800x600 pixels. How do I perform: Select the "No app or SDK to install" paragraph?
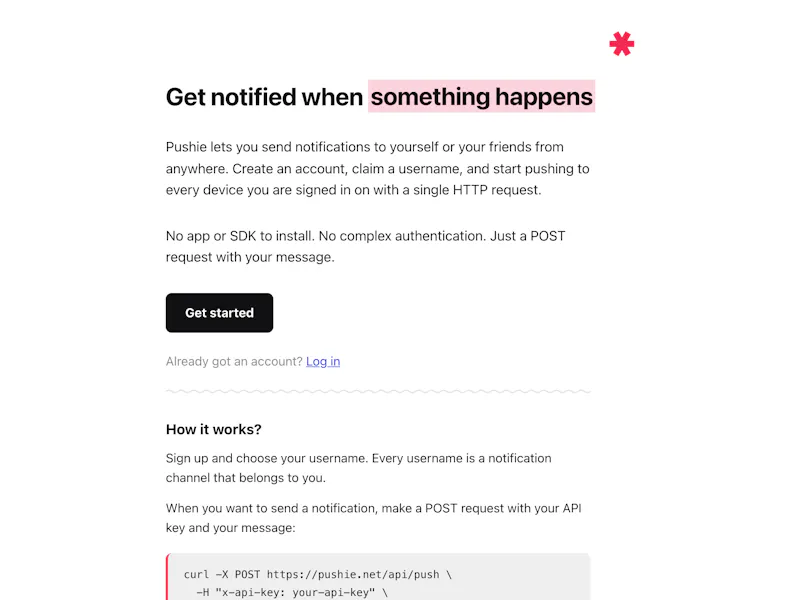point(366,246)
